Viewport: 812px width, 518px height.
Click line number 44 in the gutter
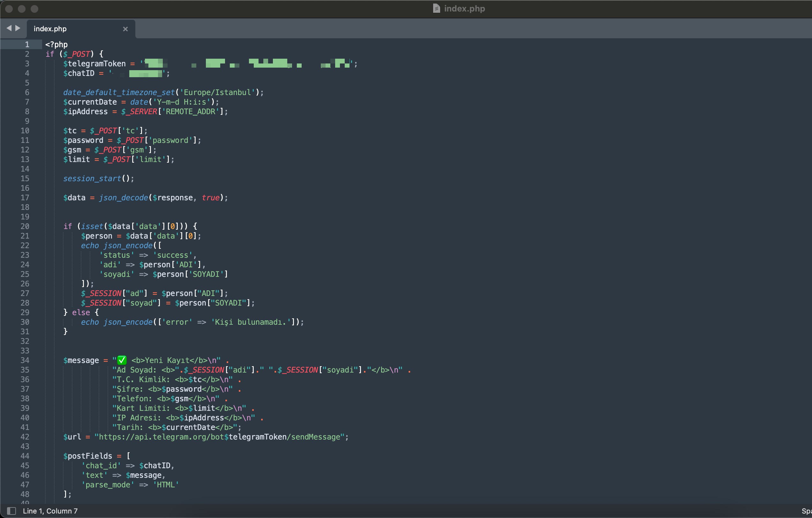pos(25,456)
